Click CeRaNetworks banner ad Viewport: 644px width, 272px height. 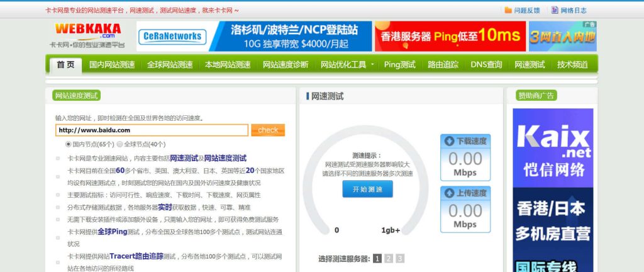(x=254, y=36)
